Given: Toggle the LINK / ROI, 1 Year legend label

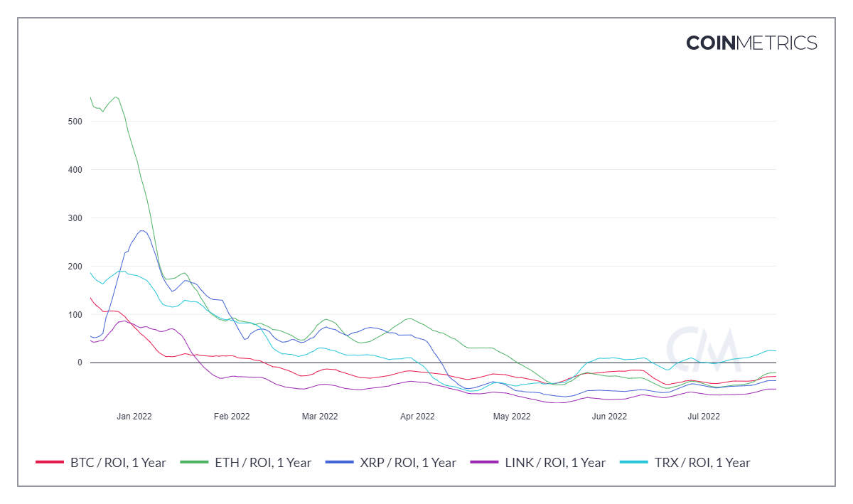Looking at the screenshot, I should tap(555, 463).
